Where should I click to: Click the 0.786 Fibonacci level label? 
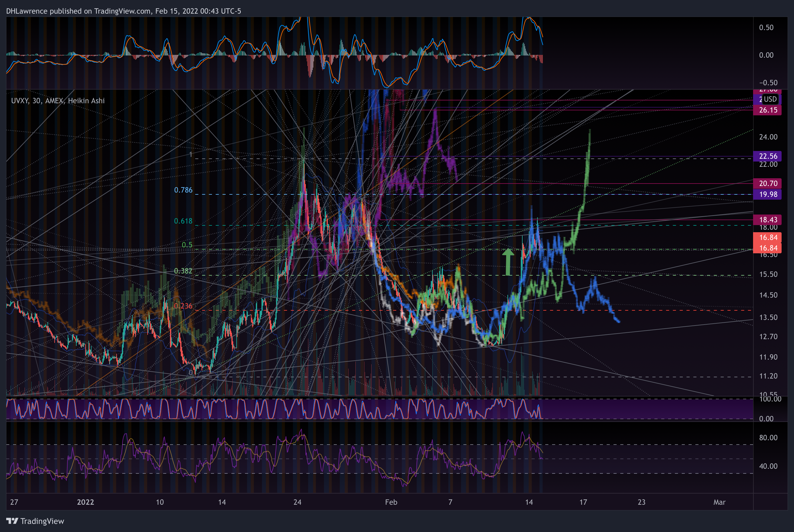point(183,190)
